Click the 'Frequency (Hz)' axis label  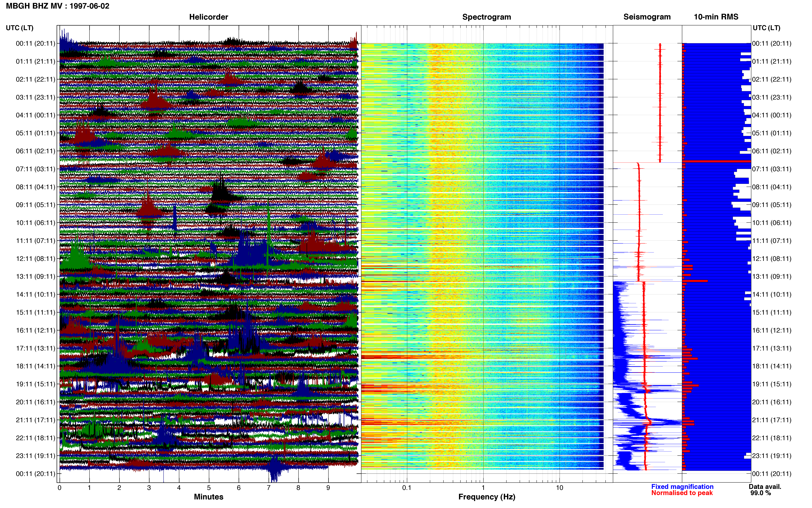point(487,497)
